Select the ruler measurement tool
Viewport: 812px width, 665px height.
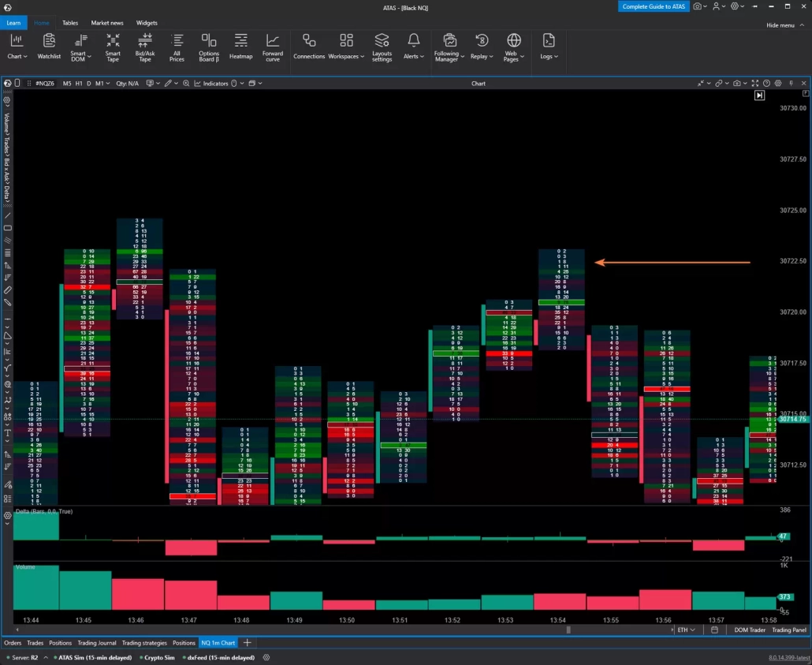pos(7,290)
